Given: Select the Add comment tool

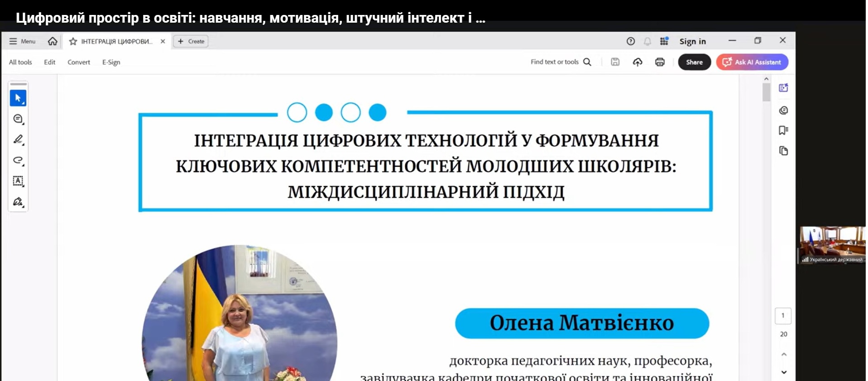Looking at the screenshot, I should 18,119.
